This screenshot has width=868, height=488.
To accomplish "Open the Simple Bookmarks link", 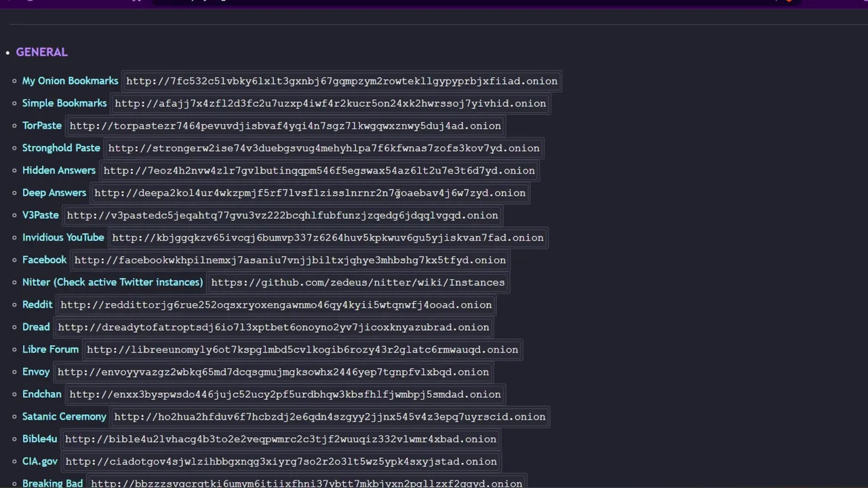I will 64,103.
